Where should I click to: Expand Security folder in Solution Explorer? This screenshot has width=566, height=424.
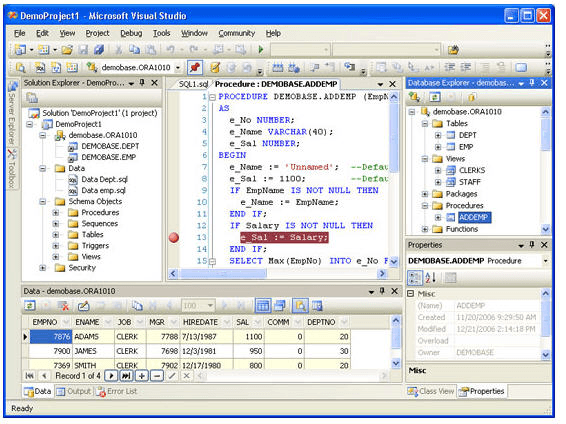point(43,268)
